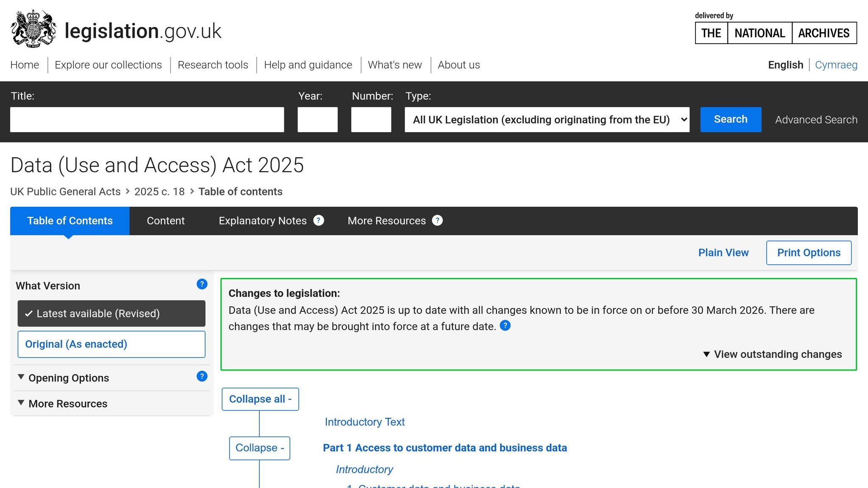The width and height of the screenshot is (868, 488).
Task: Click the Search button
Action: click(730, 119)
